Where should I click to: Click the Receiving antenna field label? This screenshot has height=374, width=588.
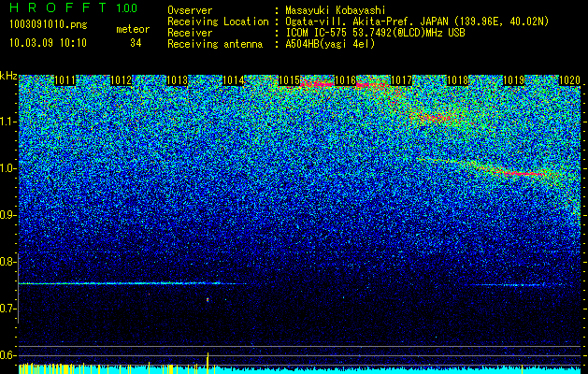click(x=215, y=44)
